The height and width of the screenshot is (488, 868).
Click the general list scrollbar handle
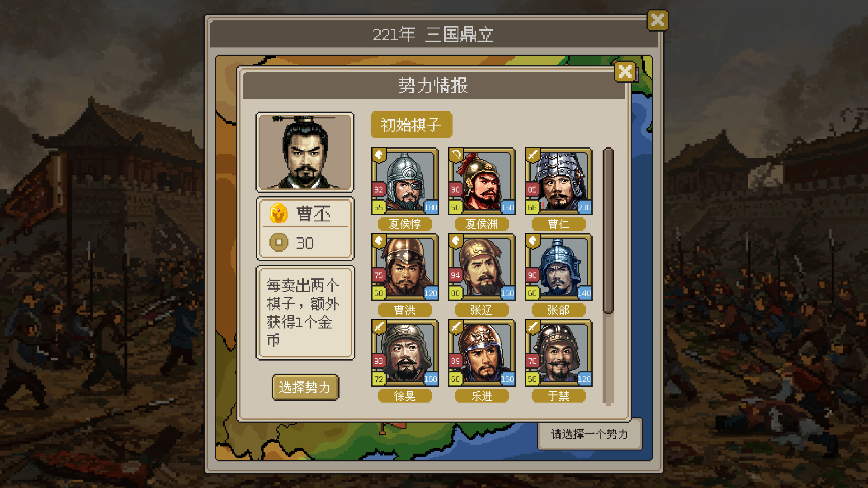tap(609, 230)
